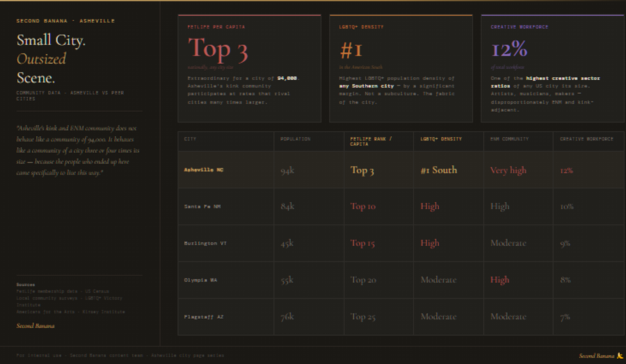Click the 'Top 25' FetLife rank cell
626x364 pixels.
363,317
